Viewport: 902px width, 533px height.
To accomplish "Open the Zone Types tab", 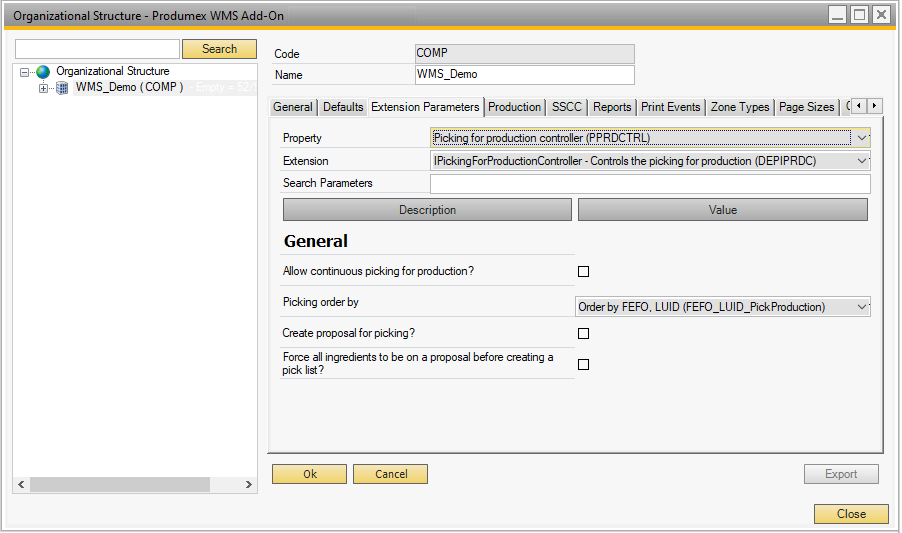I will click(740, 107).
